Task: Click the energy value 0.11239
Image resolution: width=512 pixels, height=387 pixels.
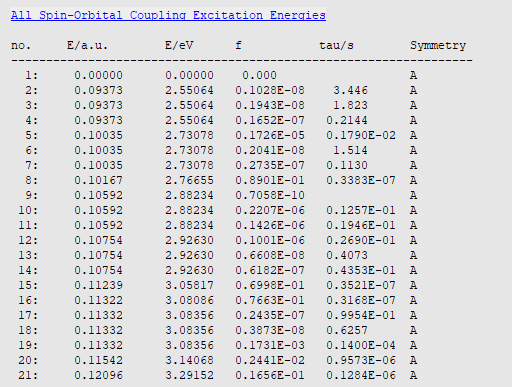Action: click(x=98, y=285)
